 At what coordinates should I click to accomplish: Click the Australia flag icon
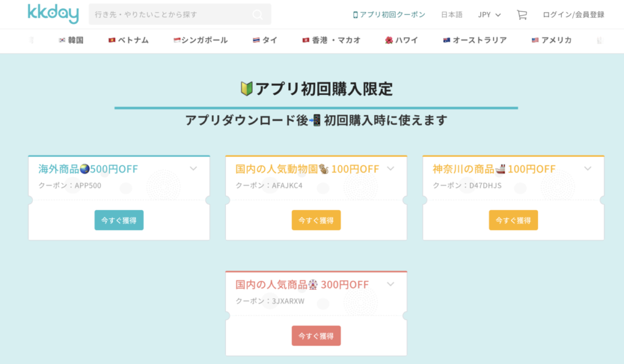447,40
